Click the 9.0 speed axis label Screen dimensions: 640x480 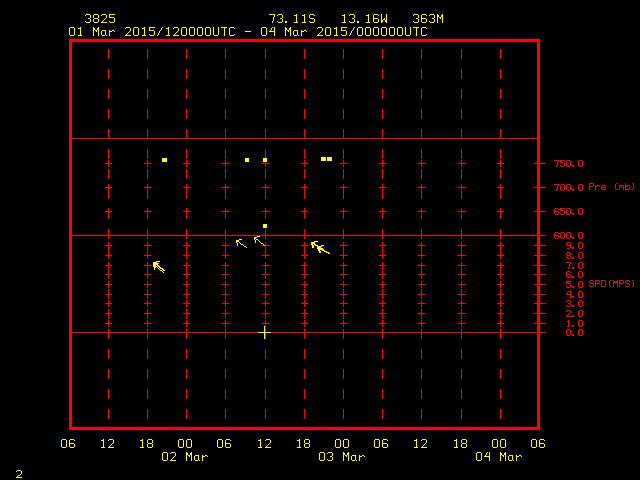574,246
